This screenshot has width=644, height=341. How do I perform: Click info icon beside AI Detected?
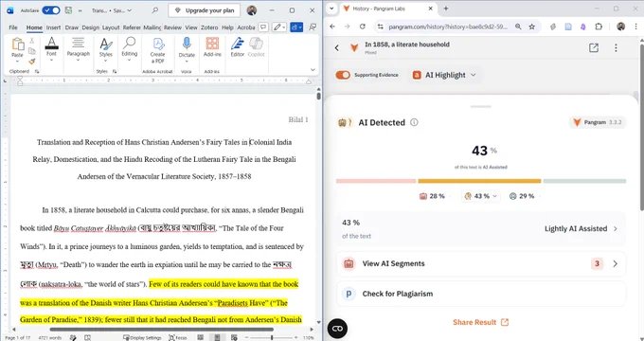[x=414, y=122]
